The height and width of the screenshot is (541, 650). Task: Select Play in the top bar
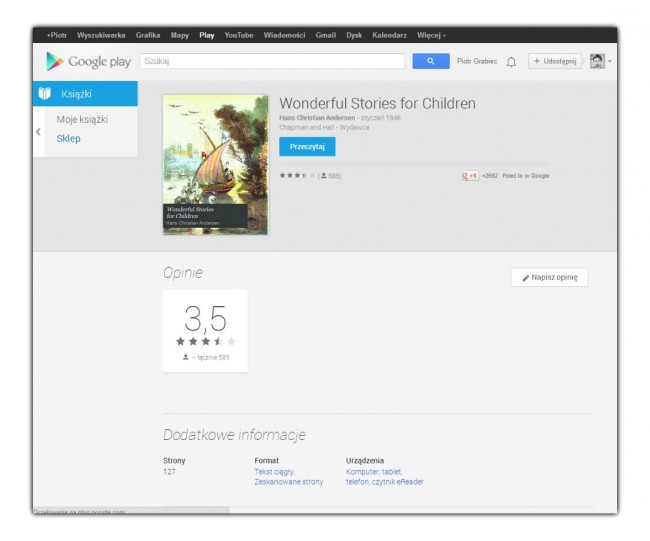pos(207,35)
